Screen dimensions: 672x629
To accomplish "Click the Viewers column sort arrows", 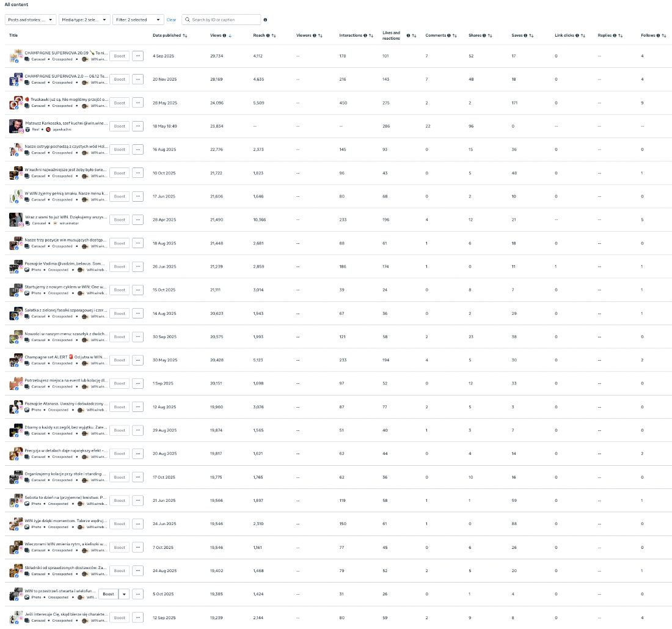I will click(320, 35).
